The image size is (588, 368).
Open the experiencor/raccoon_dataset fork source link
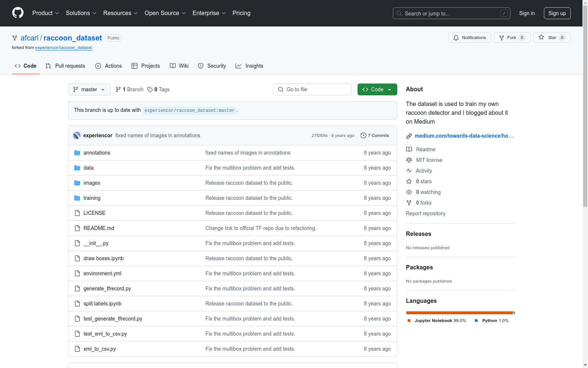(64, 47)
